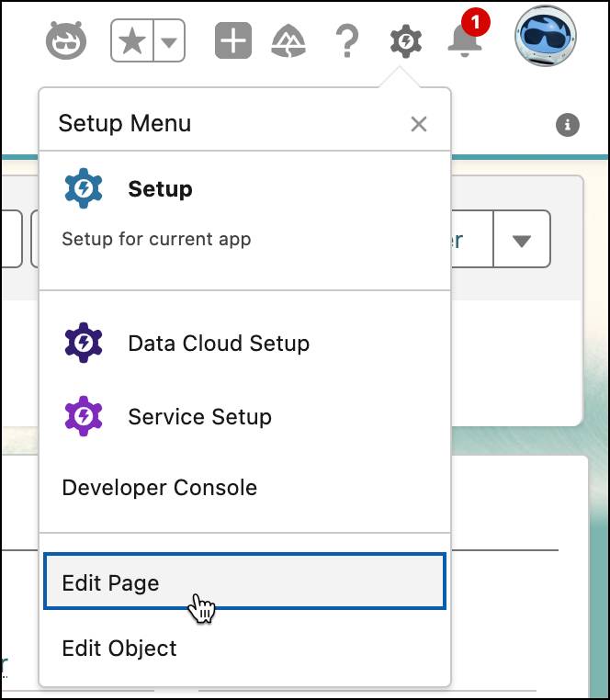Image resolution: width=610 pixels, height=700 pixels.
Task: Open Data Cloud Setup
Action: 244,344
